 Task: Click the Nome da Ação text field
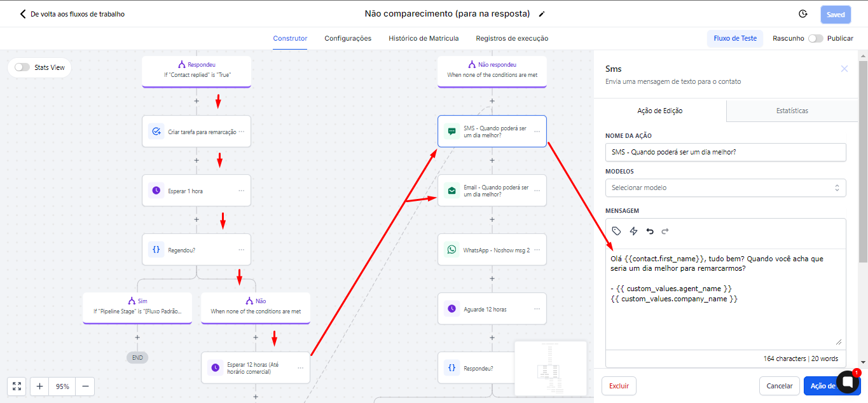725,152
